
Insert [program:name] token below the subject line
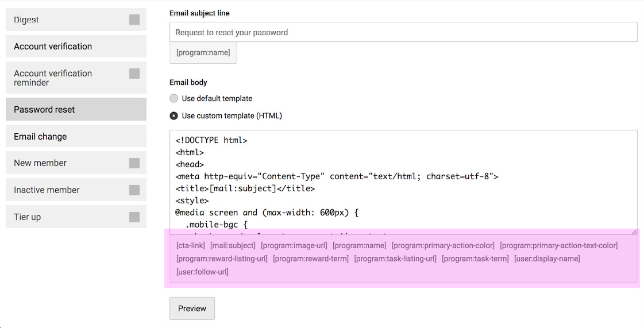203,53
